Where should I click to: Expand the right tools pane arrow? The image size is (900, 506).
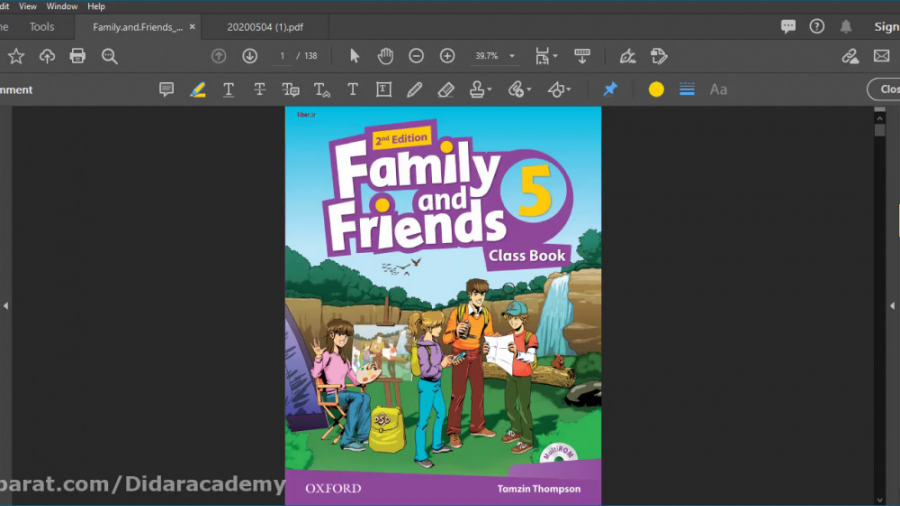[x=893, y=306]
